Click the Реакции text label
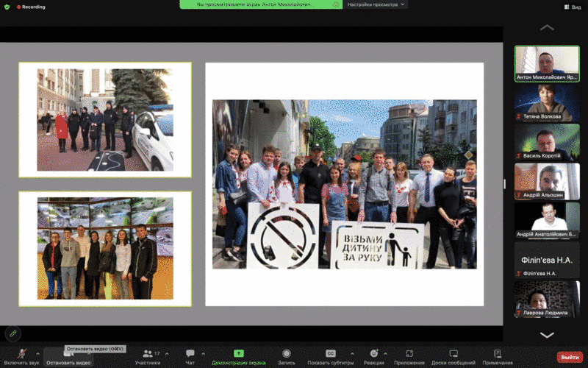The height and width of the screenshot is (368, 588). point(374,363)
